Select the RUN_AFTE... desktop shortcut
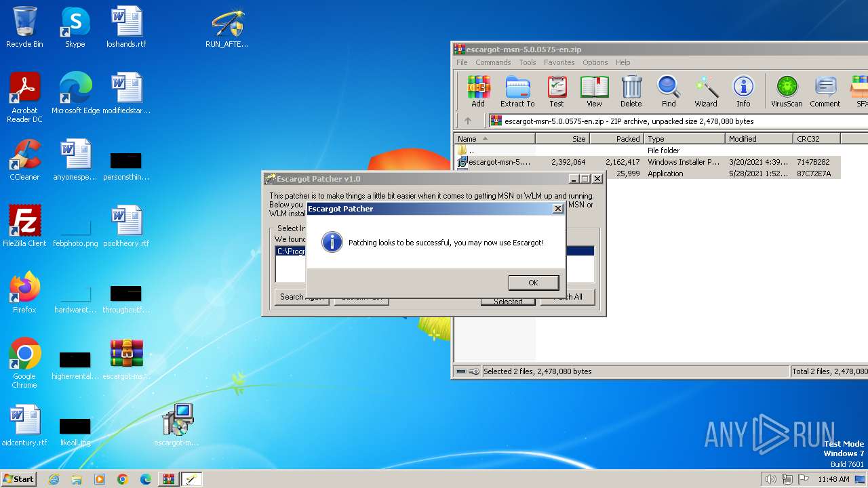This screenshot has height=488, width=868. [227, 28]
